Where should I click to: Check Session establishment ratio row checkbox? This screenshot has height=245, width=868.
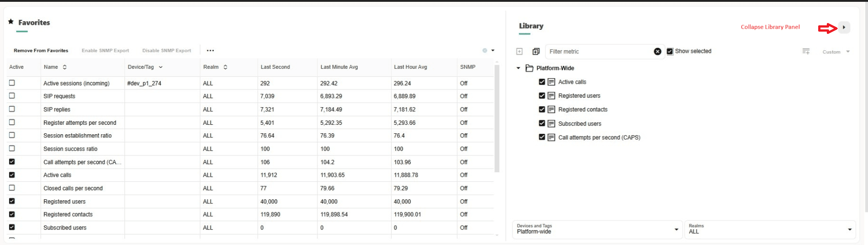coord(12,135)
